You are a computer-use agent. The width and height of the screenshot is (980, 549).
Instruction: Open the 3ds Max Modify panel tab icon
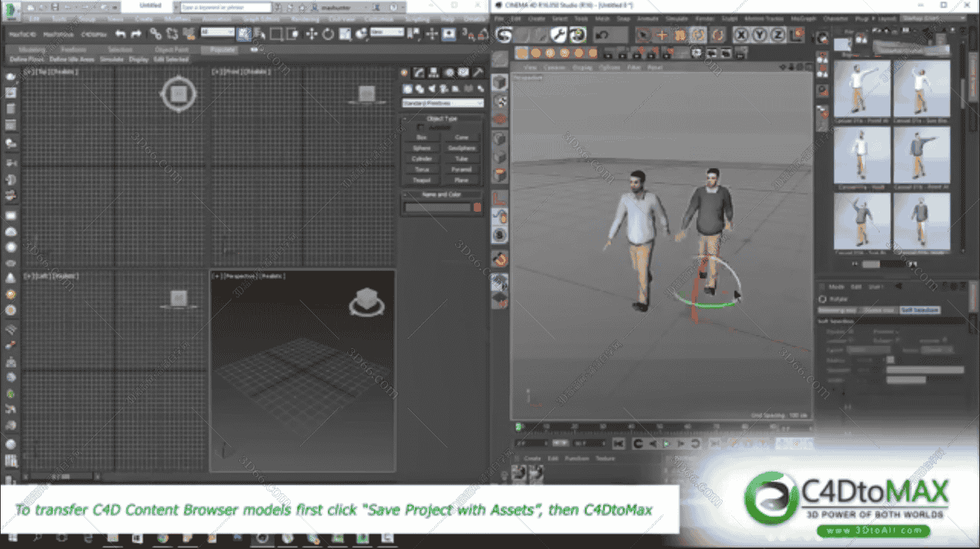pyautogui.click(x=419, y=72)
